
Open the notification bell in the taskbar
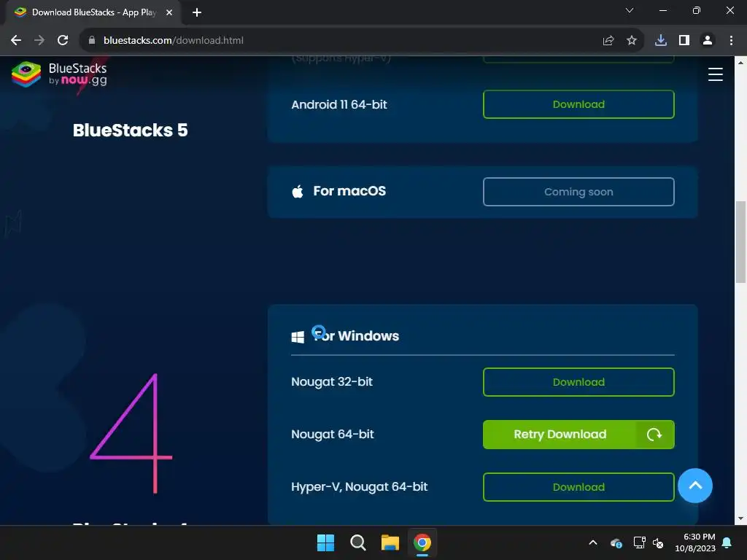coord(727,542)
